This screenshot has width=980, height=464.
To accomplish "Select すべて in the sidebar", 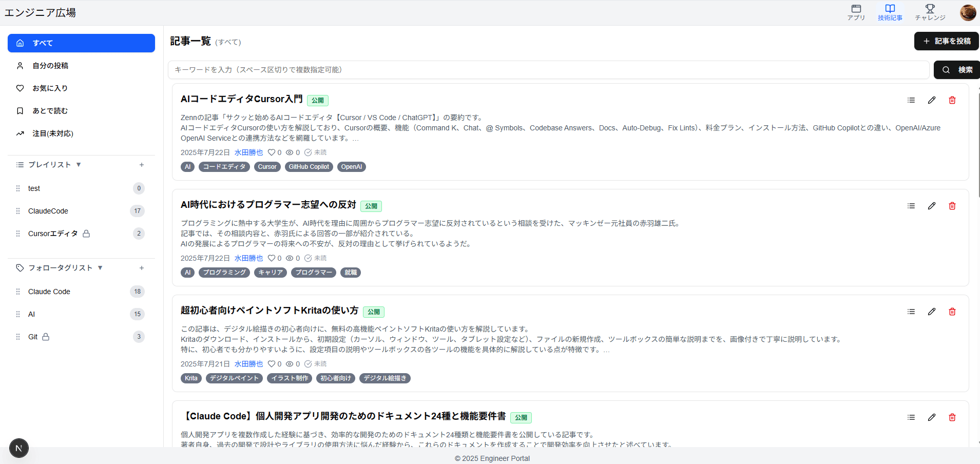I will point(81,43).
